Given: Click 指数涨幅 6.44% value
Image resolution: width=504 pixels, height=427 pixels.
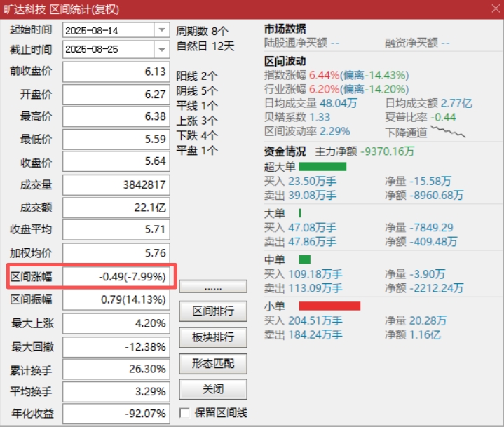Looking at the screenshot, I should [x=324, y=75].
